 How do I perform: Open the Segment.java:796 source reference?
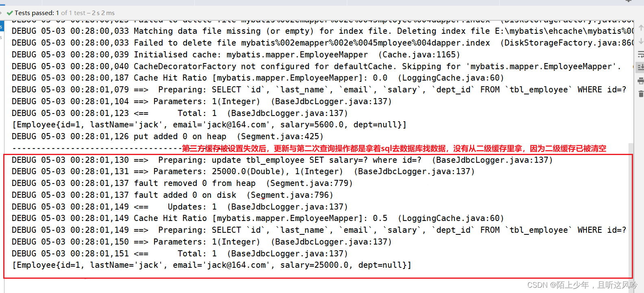[x=290, y=195]
